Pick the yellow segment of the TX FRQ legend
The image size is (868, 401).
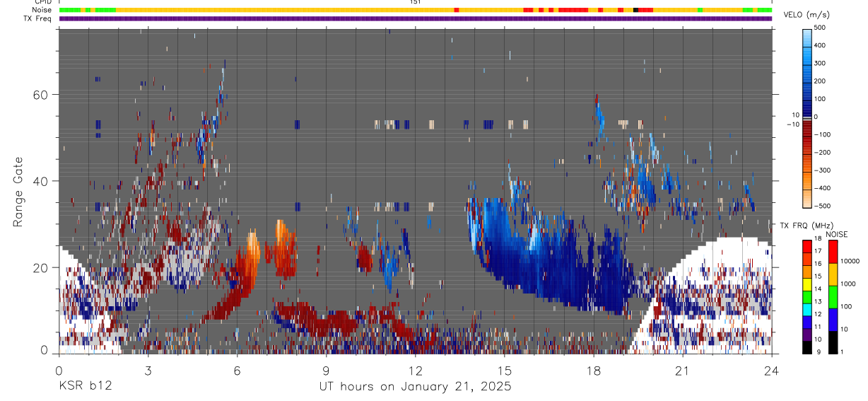(807, 286)
